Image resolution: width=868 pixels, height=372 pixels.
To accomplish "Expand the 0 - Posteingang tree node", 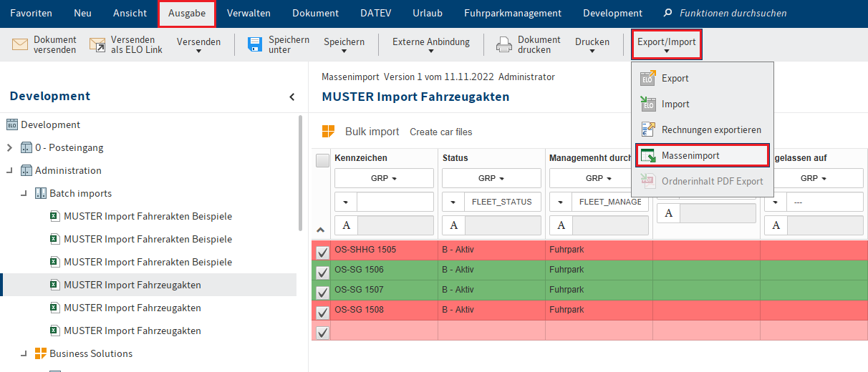I will (x=10, y=148).
